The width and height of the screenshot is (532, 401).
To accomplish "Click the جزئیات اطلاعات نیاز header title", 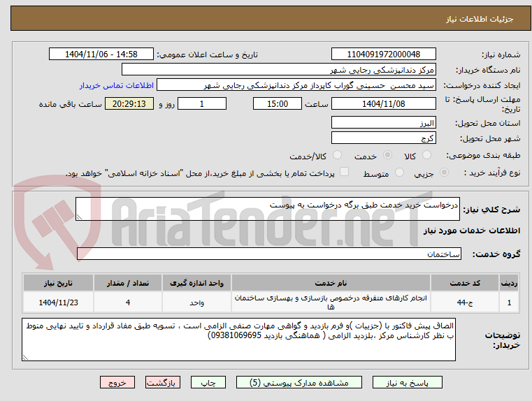I will tap(479, 19).
